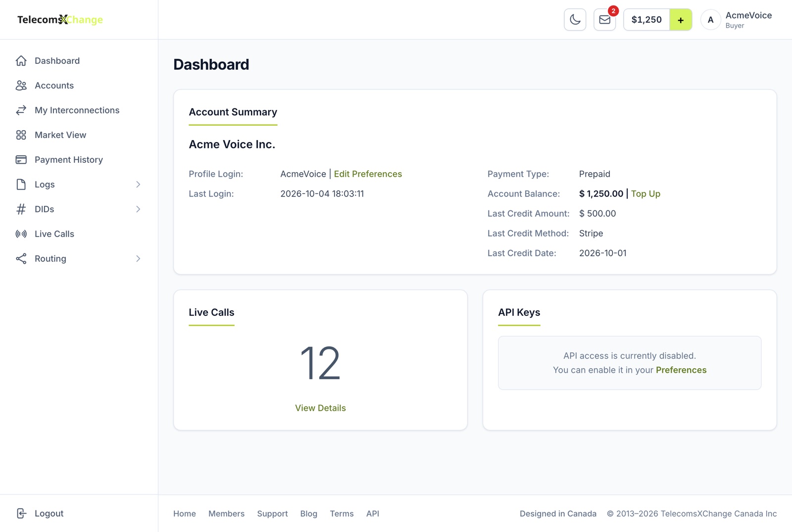
Task: Click the unread messages badge 2
Action: (613, 11)
